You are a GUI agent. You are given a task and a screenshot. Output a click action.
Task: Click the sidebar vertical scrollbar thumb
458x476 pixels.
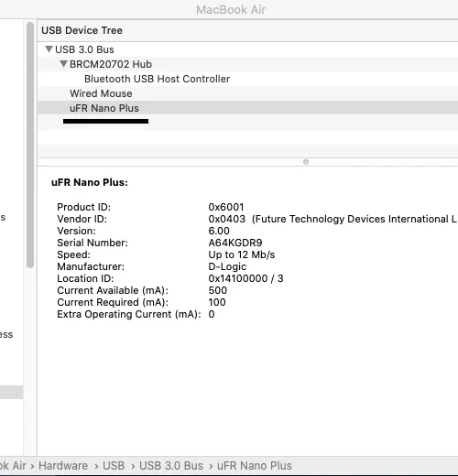coord(30,146)
